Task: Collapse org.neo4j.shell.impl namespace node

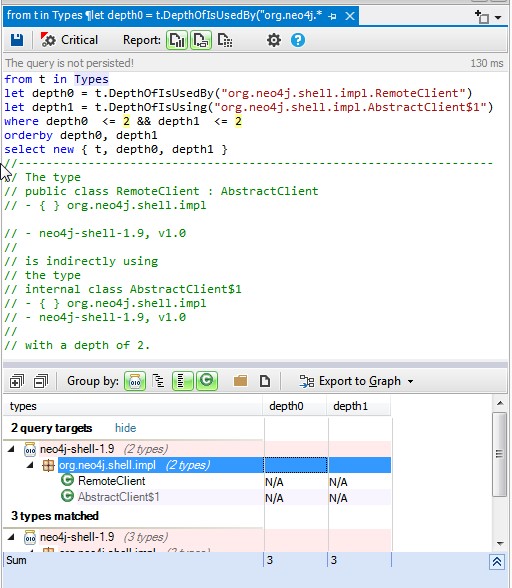Action: [x=30, y=465]
